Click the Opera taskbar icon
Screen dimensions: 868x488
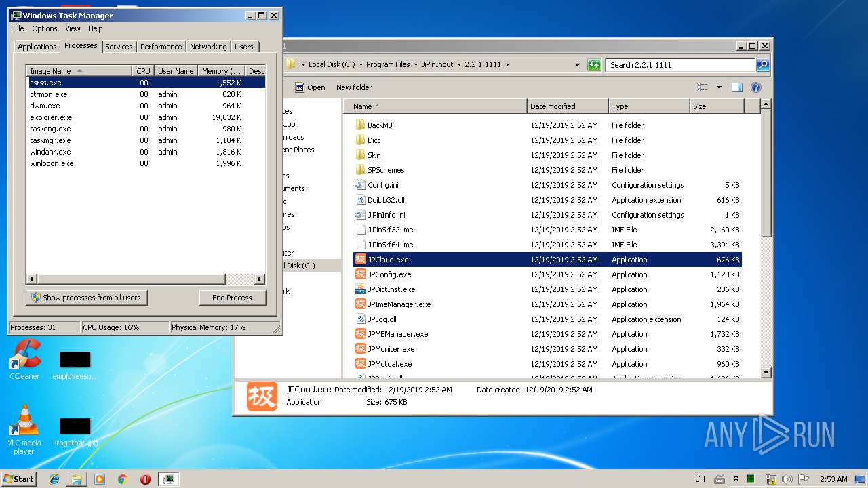145,479
